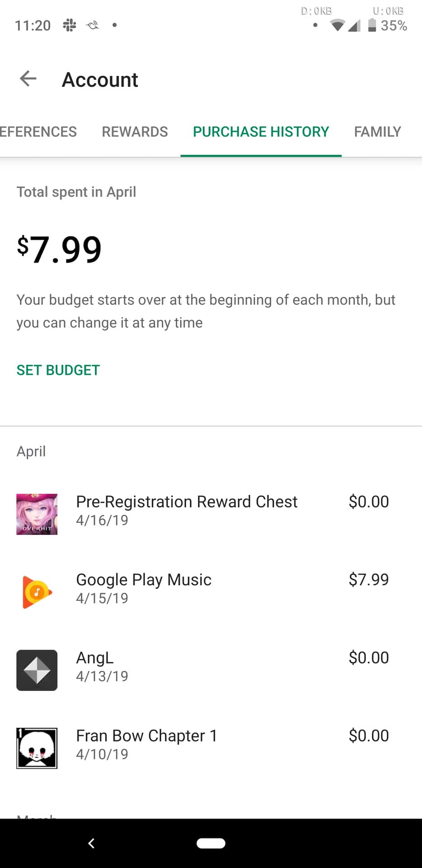This screenshot has width=422, height=868.
Task: Open the Overhit Pre-Registration Reward Chest icon
Action: coord(37,514)
